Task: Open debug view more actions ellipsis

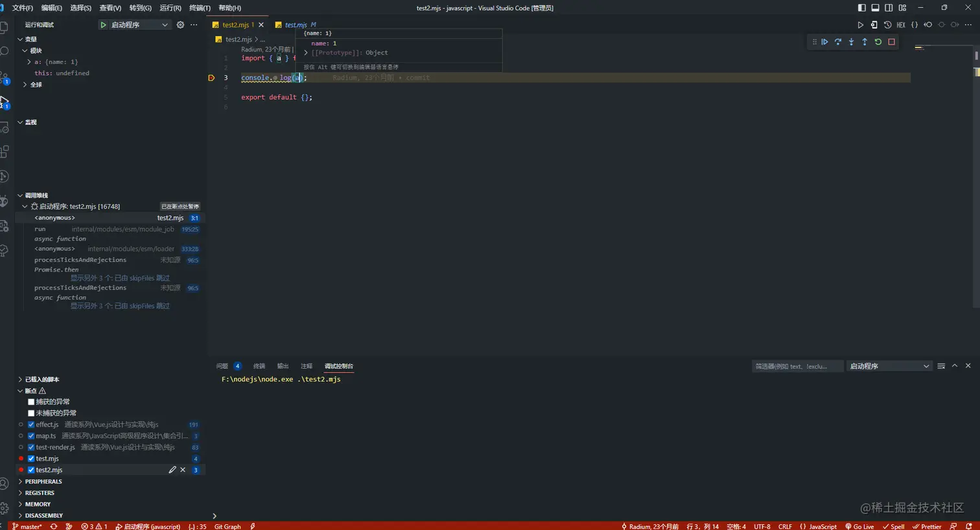Action: [194, 25]
